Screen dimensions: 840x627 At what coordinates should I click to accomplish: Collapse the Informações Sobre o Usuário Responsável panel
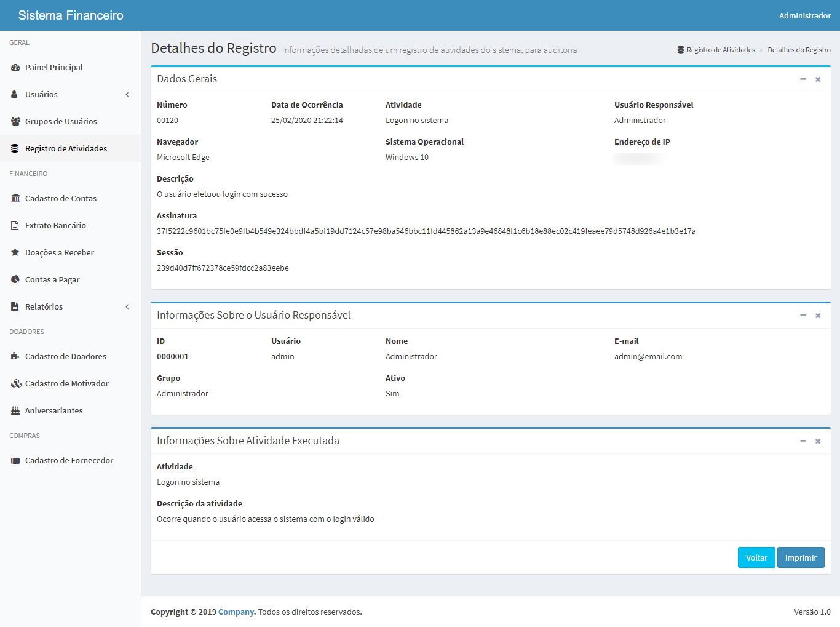pyautogui.click(x=802, y=316)
